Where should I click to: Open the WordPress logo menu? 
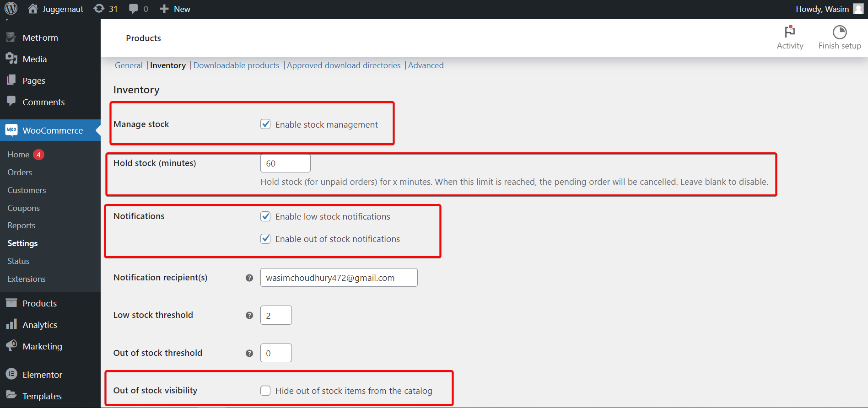point(11,9)
